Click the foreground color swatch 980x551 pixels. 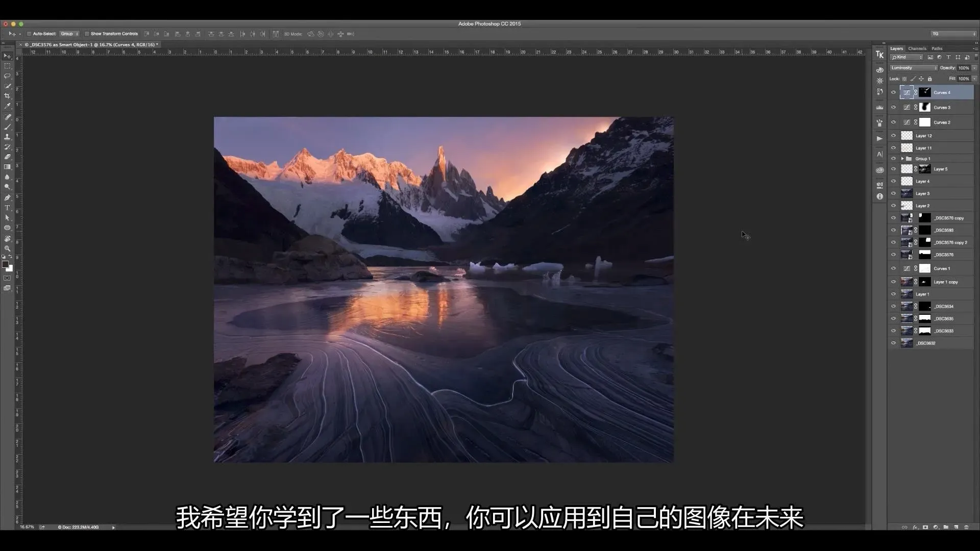tap(5, 264)
